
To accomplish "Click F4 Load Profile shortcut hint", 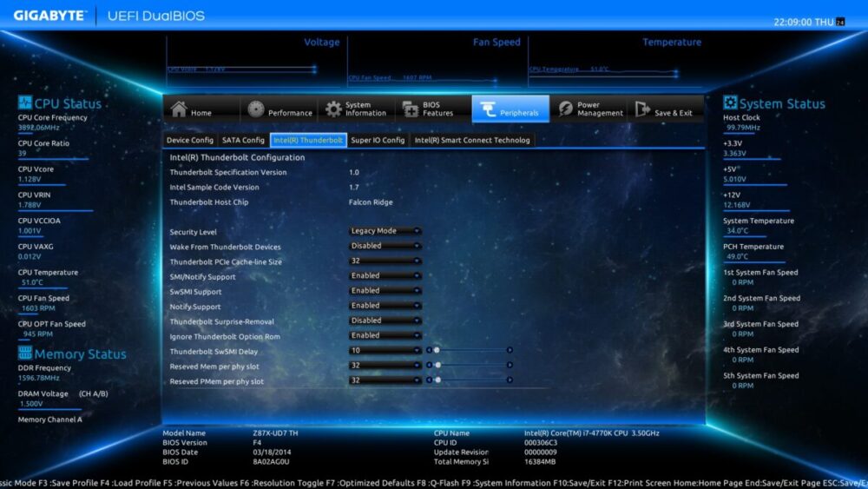I will click(131, 483).
